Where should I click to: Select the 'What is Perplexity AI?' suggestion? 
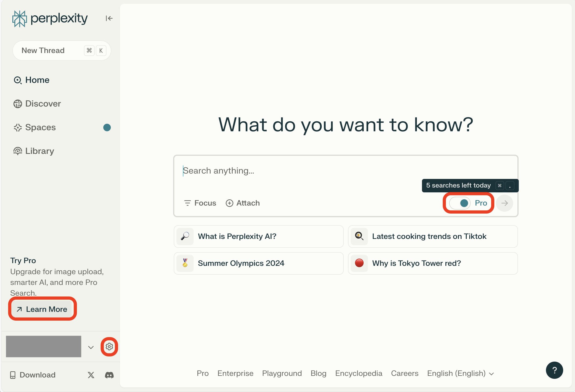coord(259,236)
